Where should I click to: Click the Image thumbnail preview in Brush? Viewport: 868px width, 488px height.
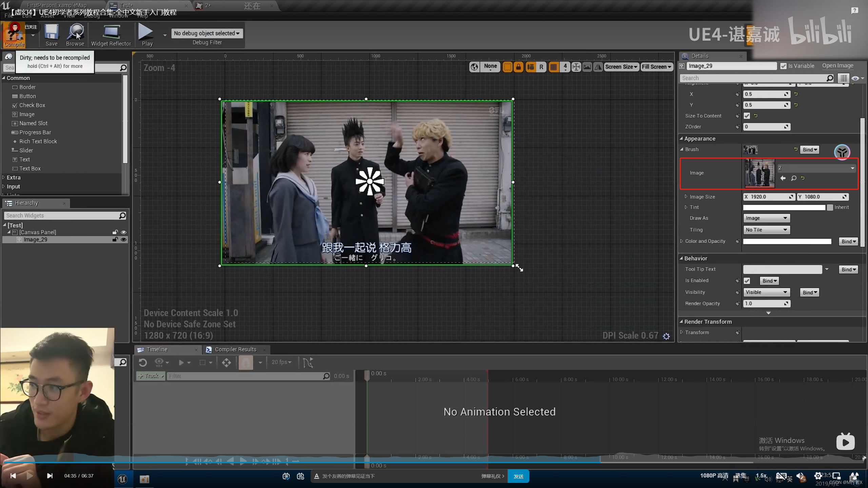pos(759,173)
